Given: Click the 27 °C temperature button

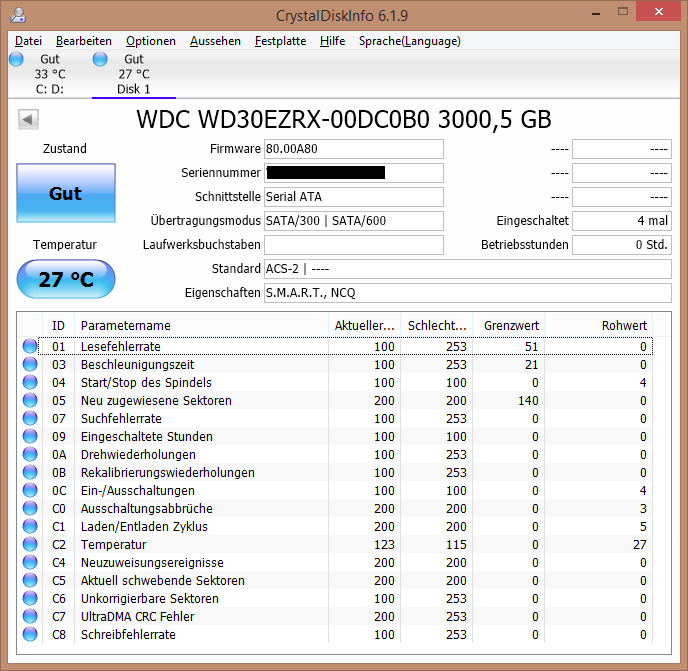Looking at the screenshot, I should [x=66, y=279].
